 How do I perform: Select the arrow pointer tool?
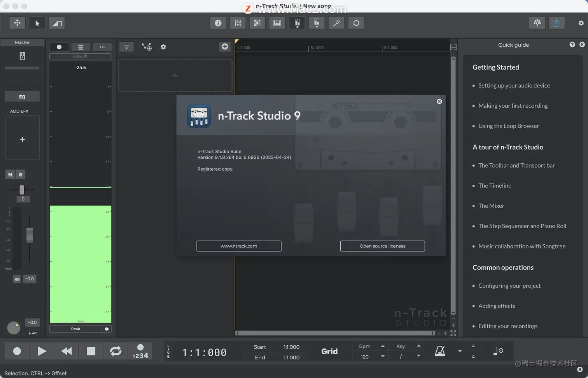(x=37, y=23)
